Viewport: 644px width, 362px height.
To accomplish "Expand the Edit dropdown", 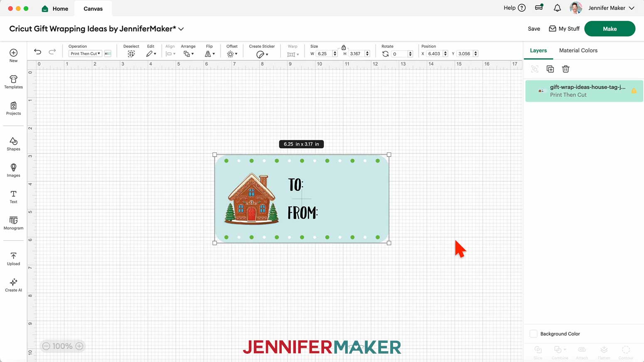I will point(151,54).
